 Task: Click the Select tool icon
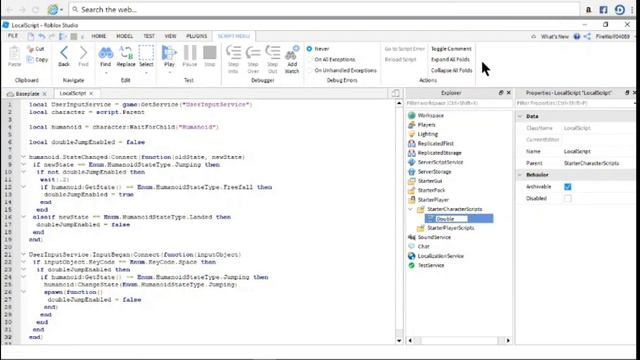pos(146,53)
